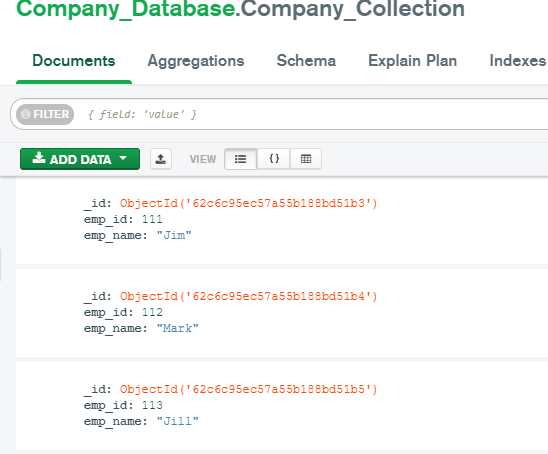Open the ADD DATA dropdown

[x=80, y=159]
